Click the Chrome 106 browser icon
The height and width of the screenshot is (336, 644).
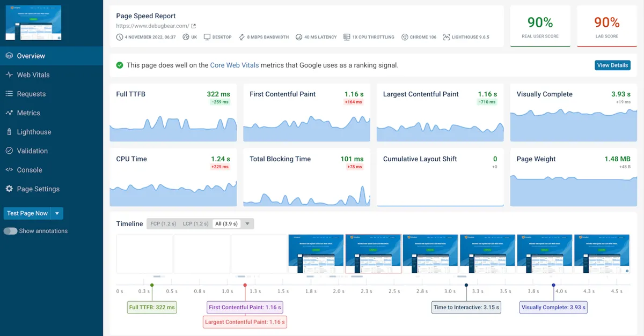pyautogui.click(x=405, y=37)
